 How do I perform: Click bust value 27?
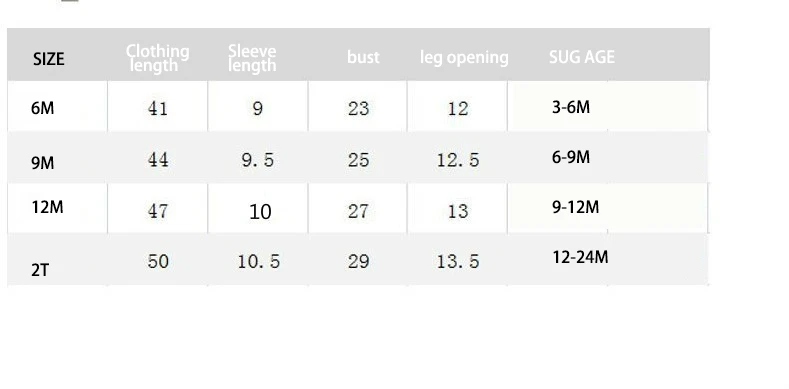pyautogui.click(x=358, y=211)
